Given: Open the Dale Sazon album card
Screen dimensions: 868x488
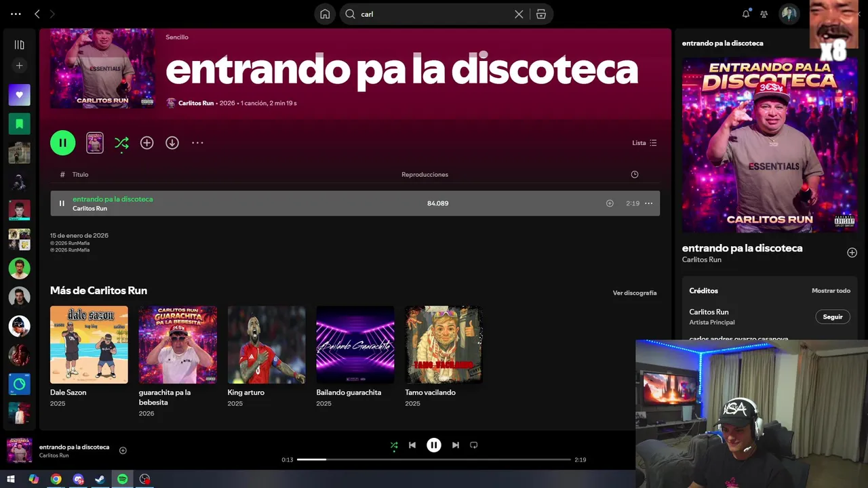Looking at the screenshot, I should coord(89,357).
